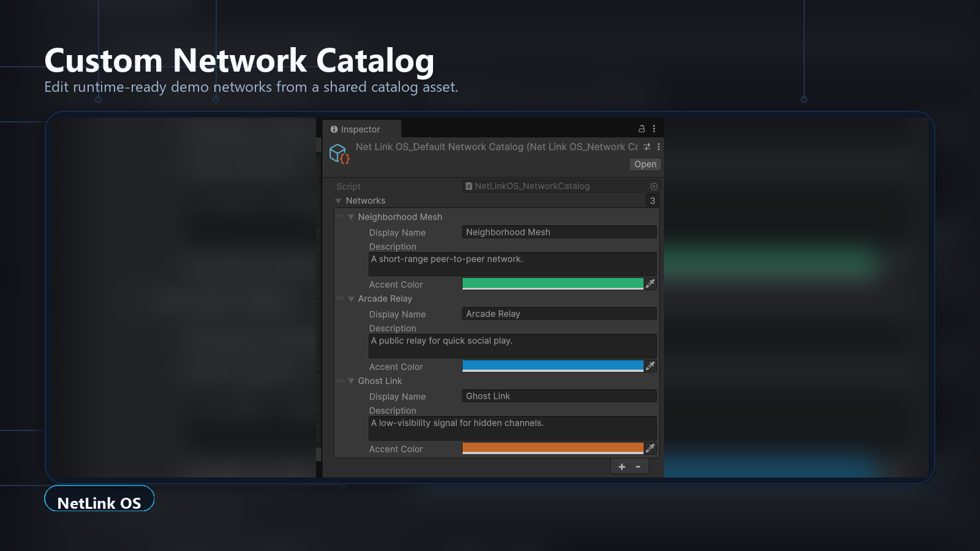980x551 pixels.
Task: Click the NetLink OS badge
Action: coord(99,498)
